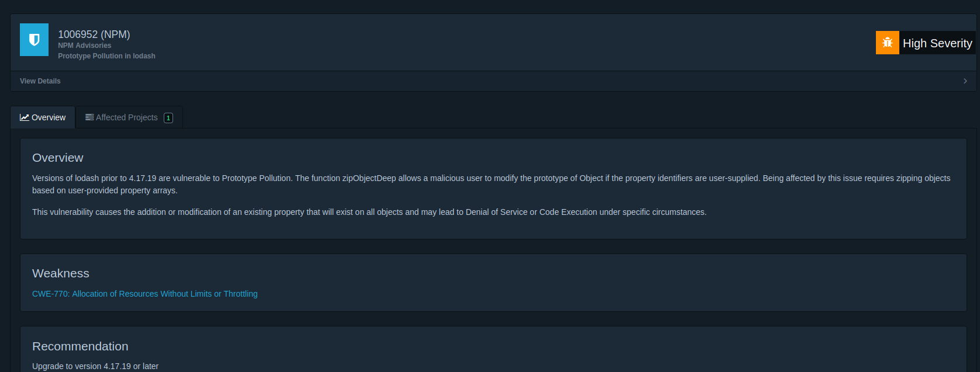The width and height of the screenshot is (980, 372).
Task: Click the Affected Projects count badge
Action: 168,118
